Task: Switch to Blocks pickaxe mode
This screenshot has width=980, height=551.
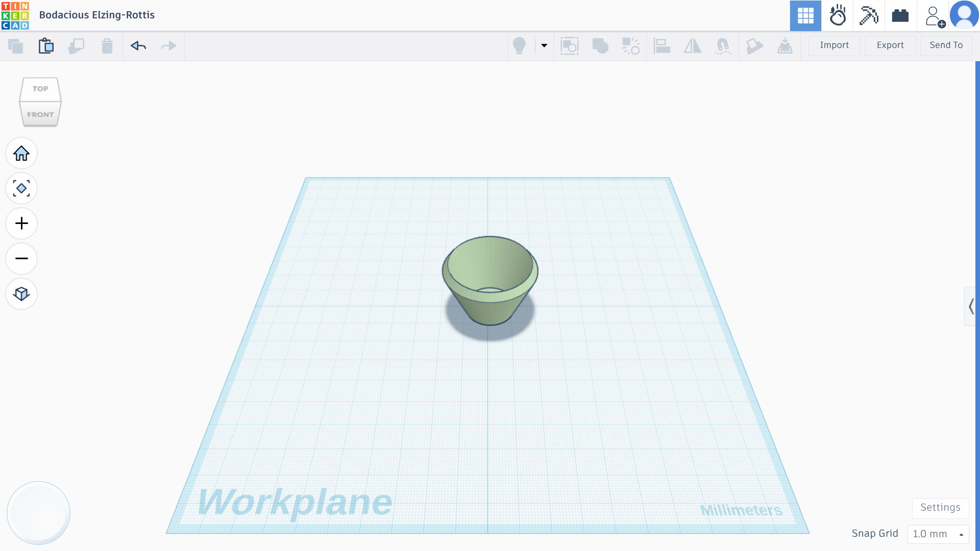Action: tap(869, 16)
